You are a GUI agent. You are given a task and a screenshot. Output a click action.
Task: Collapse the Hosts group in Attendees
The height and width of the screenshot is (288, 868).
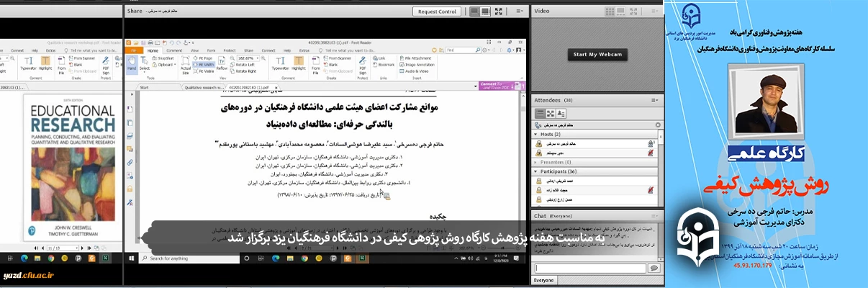535,135
